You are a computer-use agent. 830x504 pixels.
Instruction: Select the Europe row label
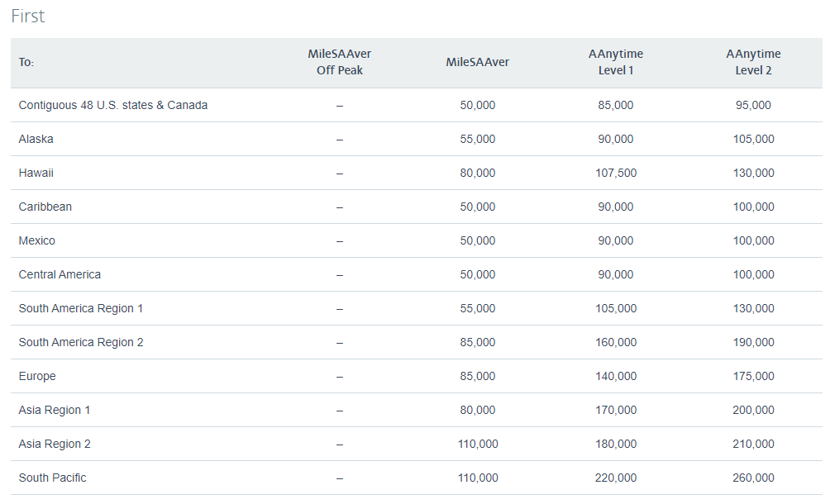pos(37,376)
